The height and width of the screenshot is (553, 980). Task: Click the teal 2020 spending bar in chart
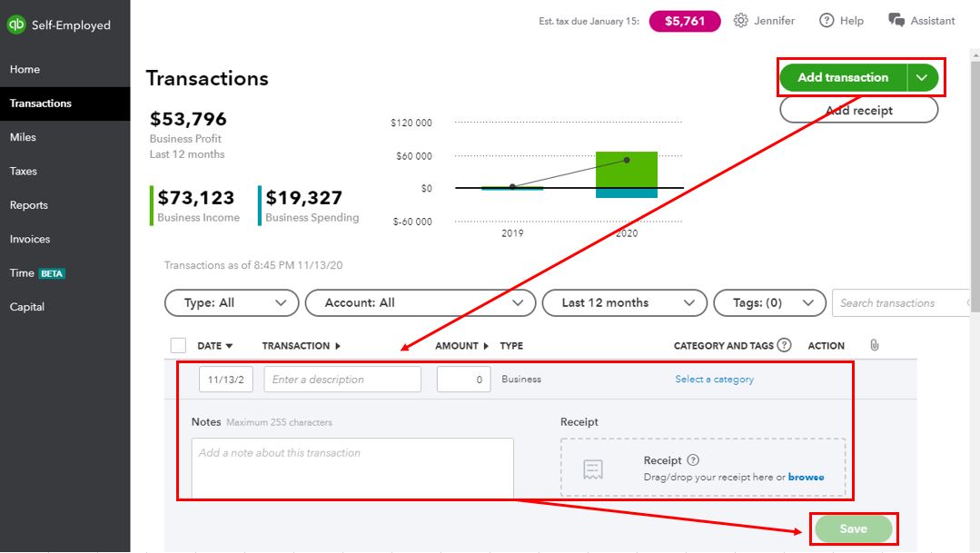click(627, 193)
